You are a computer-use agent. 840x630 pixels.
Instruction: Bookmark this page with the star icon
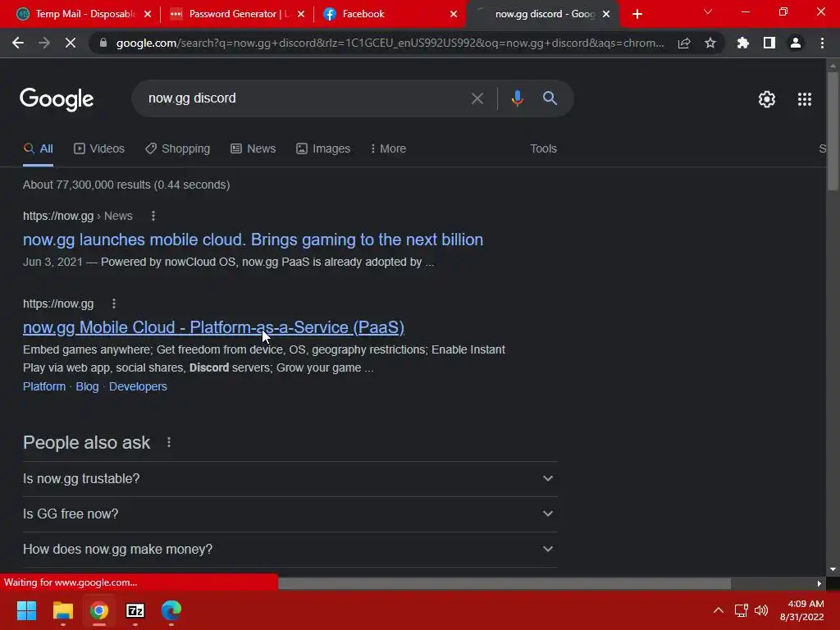[710, 43]
